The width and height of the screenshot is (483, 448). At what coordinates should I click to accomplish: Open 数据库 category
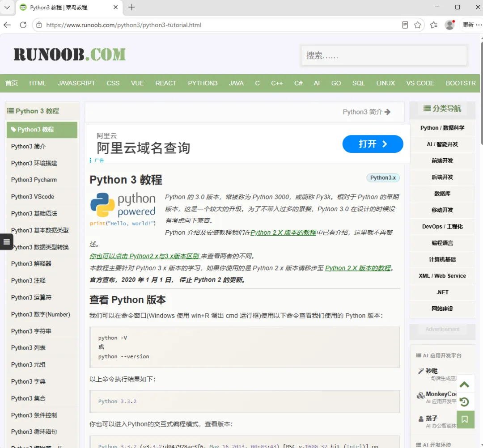pos(442,194)
